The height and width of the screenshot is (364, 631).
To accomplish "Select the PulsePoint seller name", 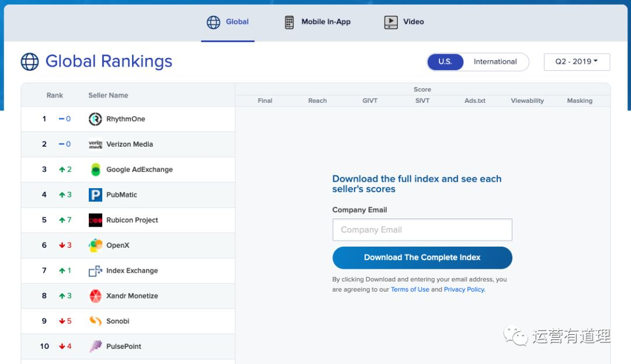I will click(x=123, y=346).
